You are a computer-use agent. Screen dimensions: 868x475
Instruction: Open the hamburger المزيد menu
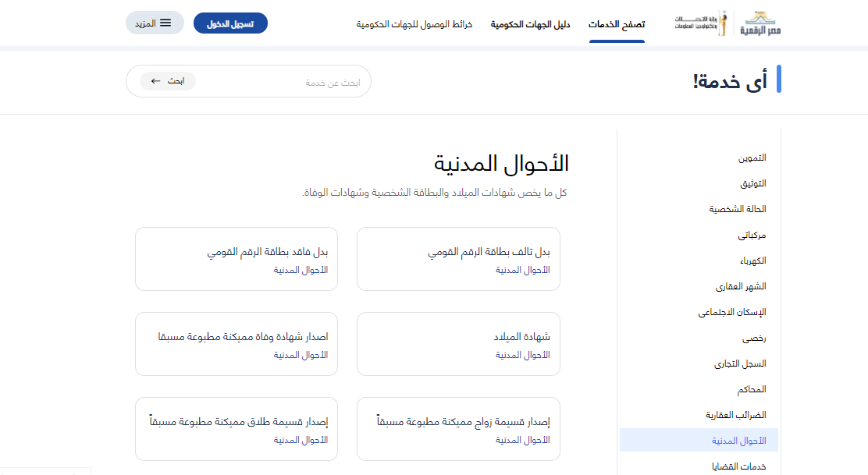155,23
